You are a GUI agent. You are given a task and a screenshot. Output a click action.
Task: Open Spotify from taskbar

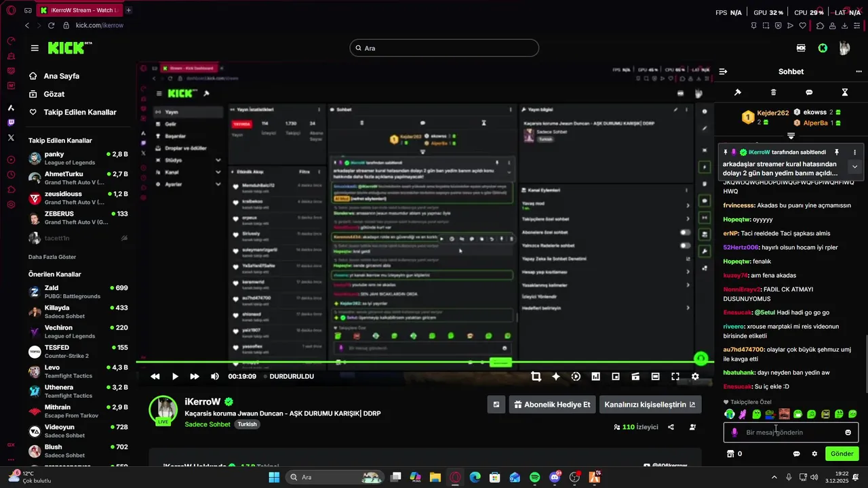tap(534, 477)
